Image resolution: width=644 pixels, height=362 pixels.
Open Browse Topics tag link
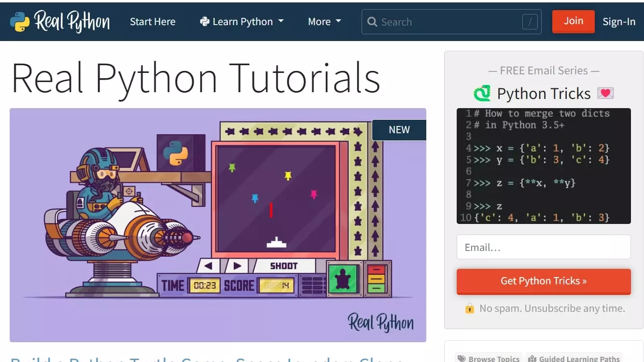pos(489,359)
